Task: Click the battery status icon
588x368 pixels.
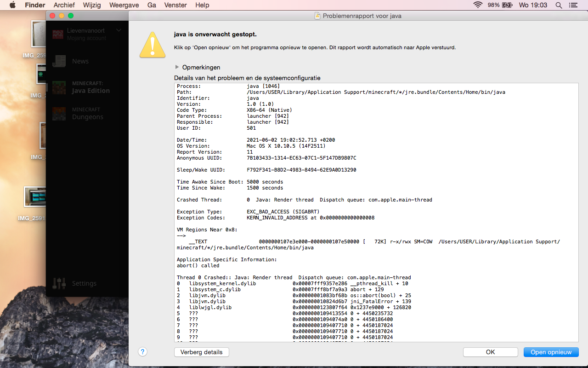Action: [x=507, y=5]
